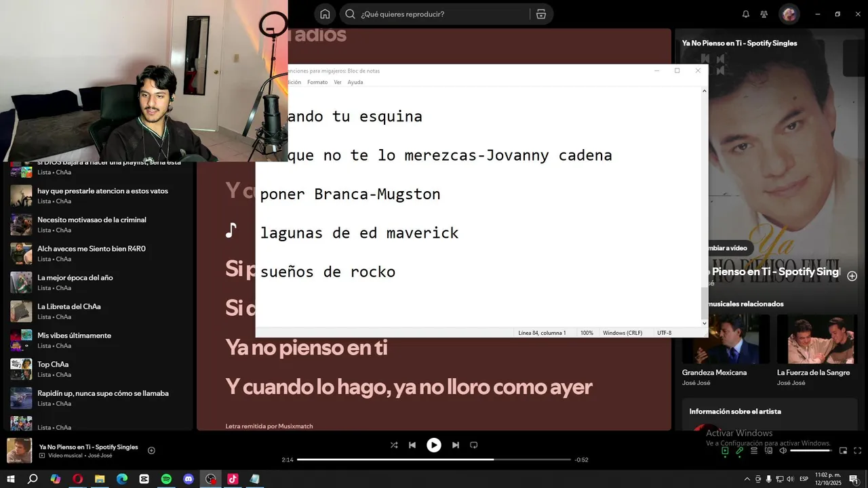Open Spotify from the taskbar
The height and width of the screenshot is (488, 868).
[166, 479]
